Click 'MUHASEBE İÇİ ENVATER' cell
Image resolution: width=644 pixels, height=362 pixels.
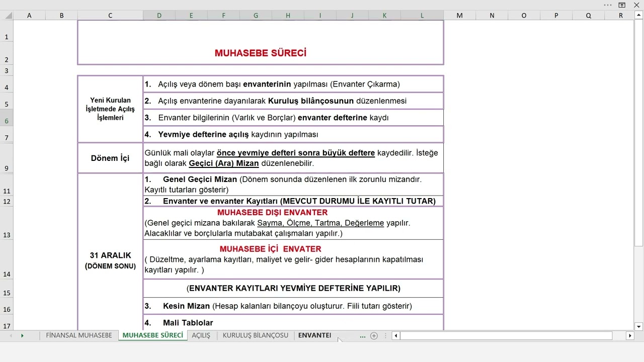(x=293, y=259)
